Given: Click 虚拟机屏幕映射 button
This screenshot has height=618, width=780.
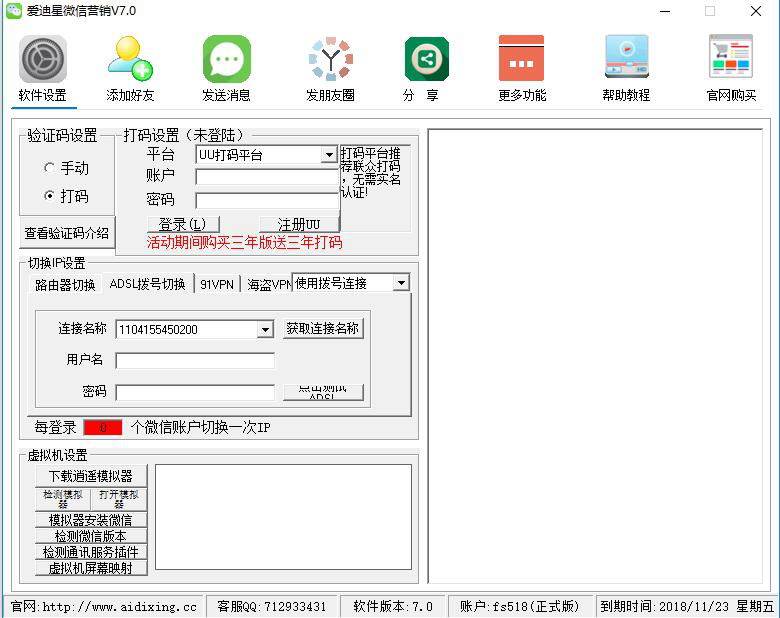Looking at the screenshot, I should coord(91,568).
